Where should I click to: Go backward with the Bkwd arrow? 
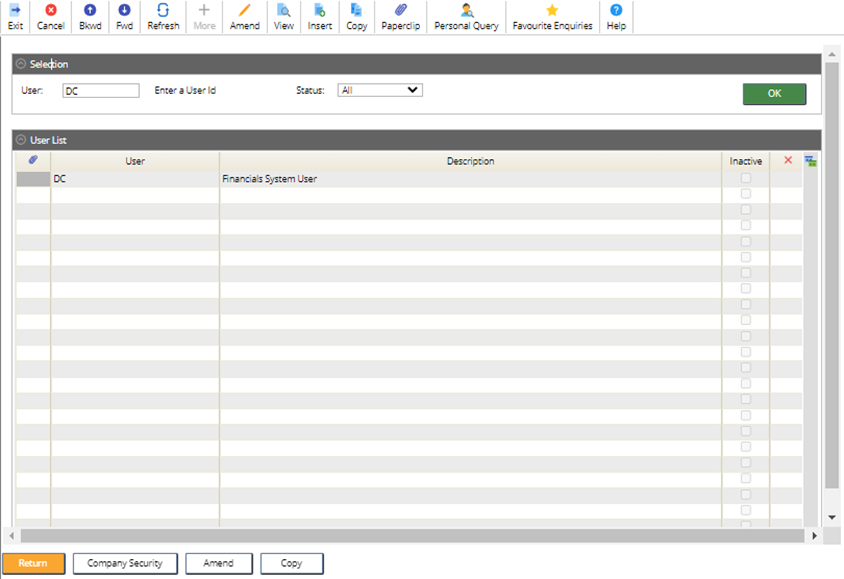click(x=90, y=11)
